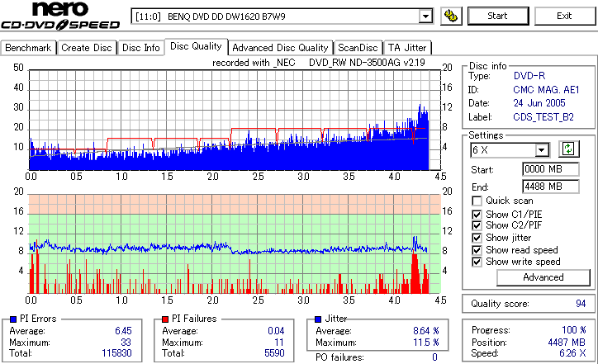The width and height of the screenshot is (598, 364).
Task: Click the blue Jitter legend square
Action: click(318, 319)
